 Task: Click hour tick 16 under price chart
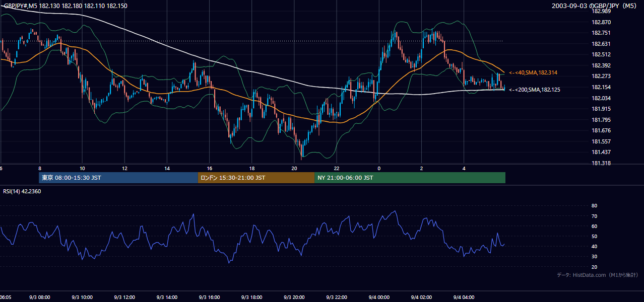(209, 169)
